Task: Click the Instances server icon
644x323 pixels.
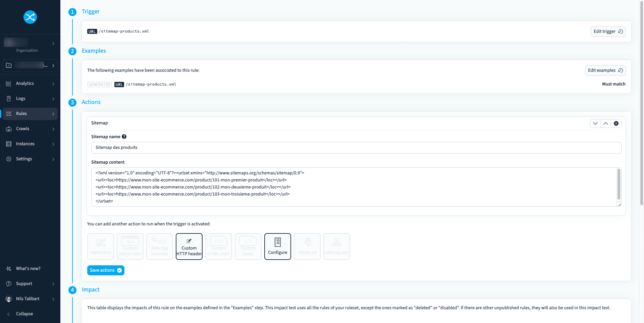Action: click(x=9, y=144)
